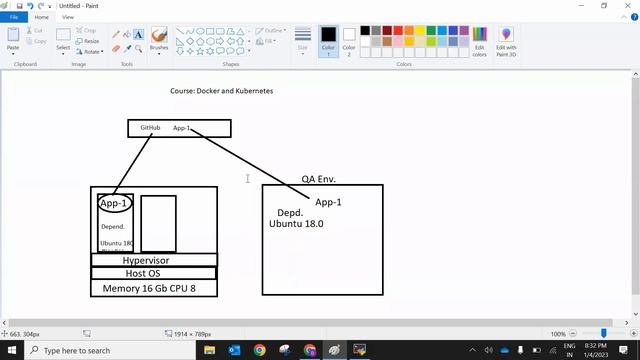Show hidden system tray icons
This screenshot has height=360, width=640.
point(473,350)
